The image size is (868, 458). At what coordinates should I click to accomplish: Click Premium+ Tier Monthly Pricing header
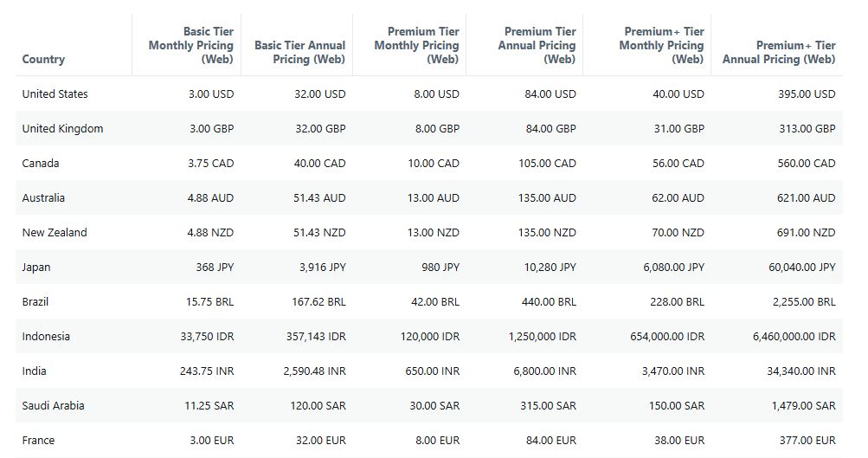pyautogui.click(x=661, y=45)
